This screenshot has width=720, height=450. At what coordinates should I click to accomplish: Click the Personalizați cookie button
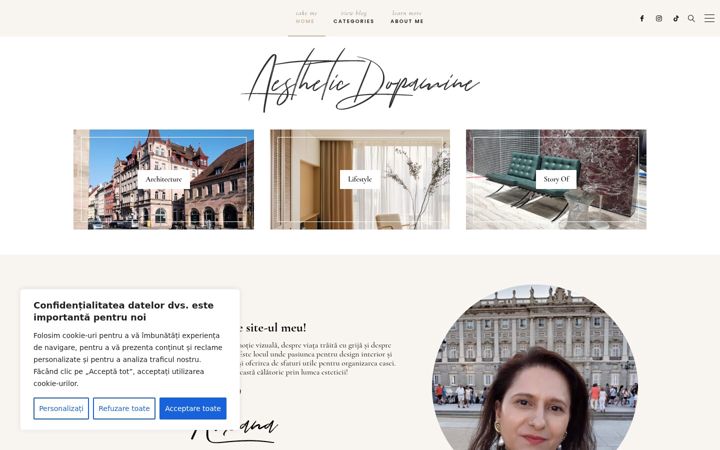click(61, 408)
